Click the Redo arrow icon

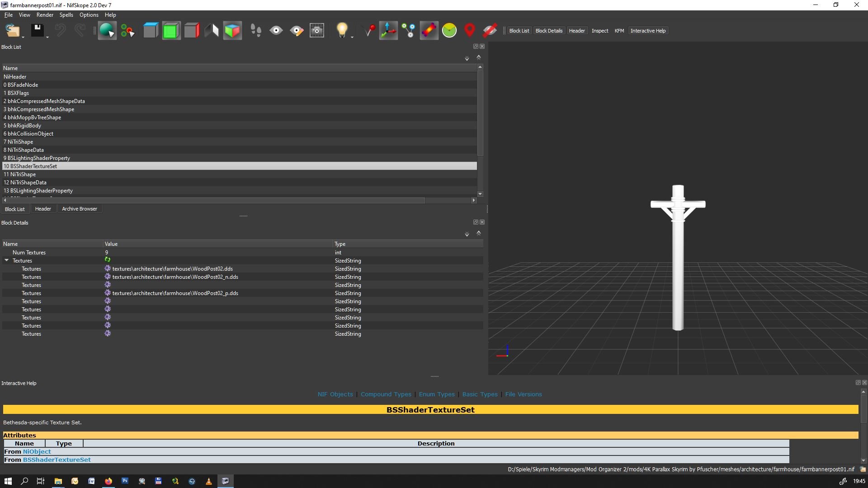tap(80, 31)
